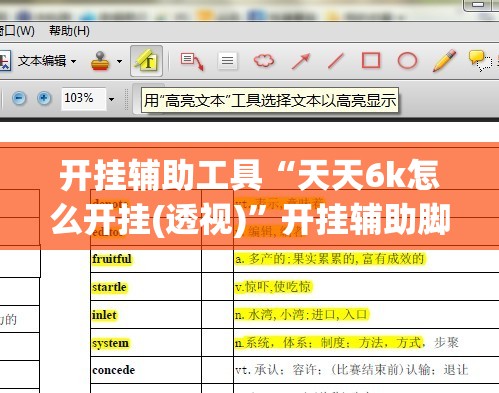Viewport: 499px width, 393px height.
Task: Click the 103% zoom level field
Action: [83, 98]
